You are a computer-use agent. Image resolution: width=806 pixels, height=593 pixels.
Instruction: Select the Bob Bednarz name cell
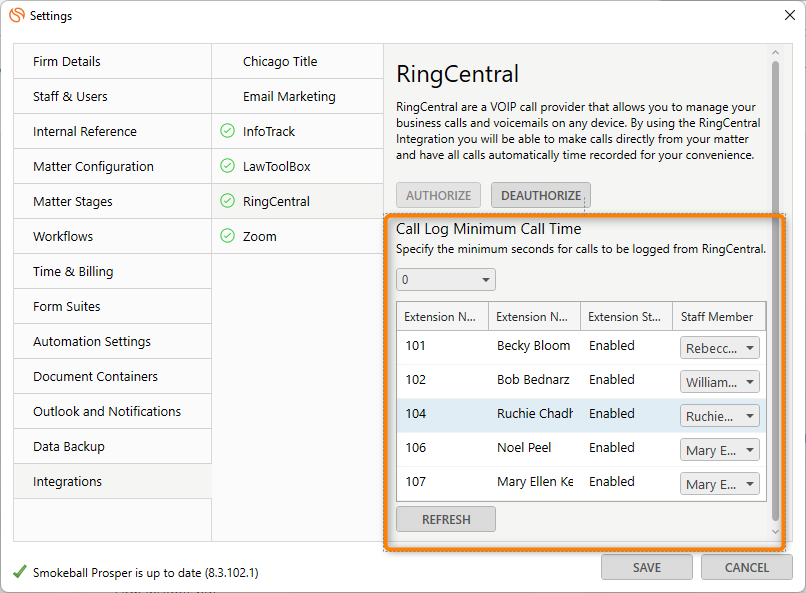click(533, 379)
